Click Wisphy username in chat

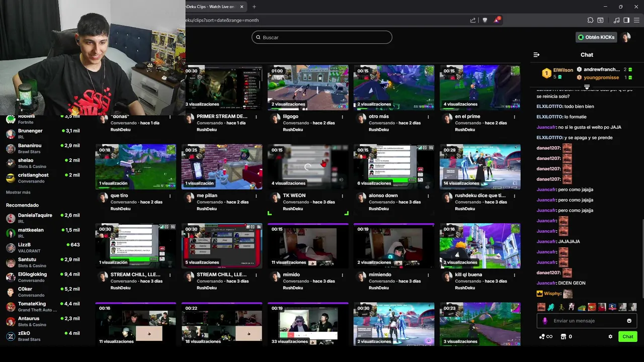(x=552, y=294)
